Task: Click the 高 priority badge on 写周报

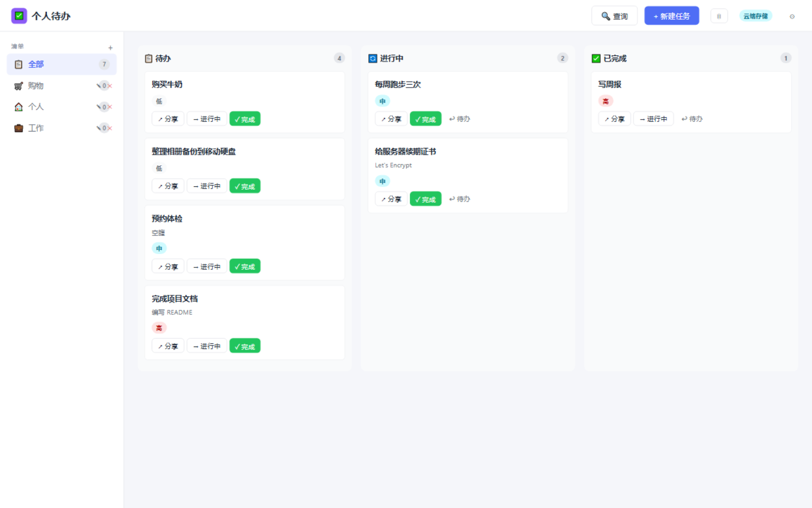Action: pyautogui.click(x=606, y=101)
